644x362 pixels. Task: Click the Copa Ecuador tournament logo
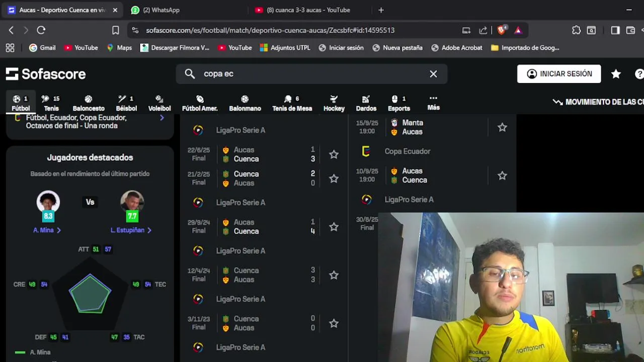tap(366, 151)
